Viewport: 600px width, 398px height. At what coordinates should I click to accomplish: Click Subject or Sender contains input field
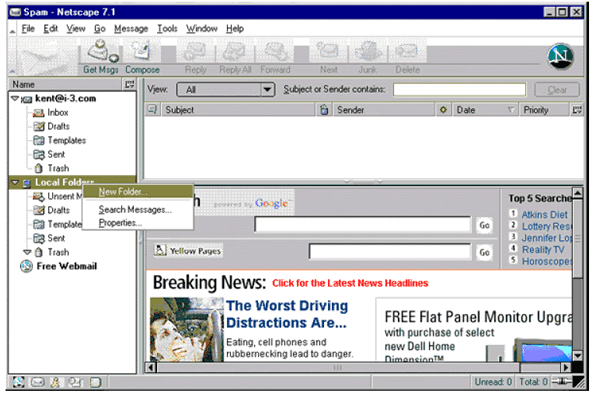point(459,89)
